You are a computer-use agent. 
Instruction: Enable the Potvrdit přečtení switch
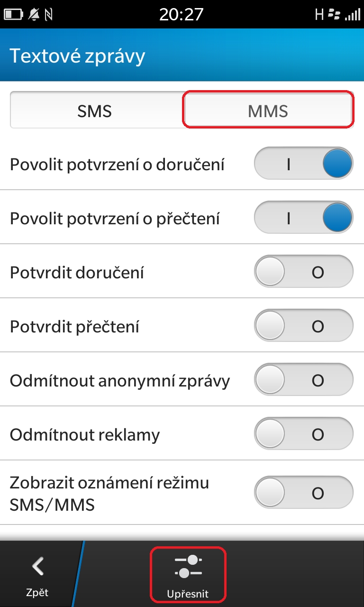point(304,326)
